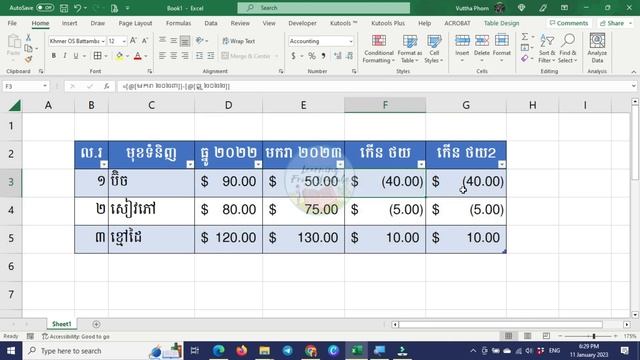The height and width of the screenshot is (360, 640).
Task: Click Analyze Data
Action: click(x=597, y=49)
